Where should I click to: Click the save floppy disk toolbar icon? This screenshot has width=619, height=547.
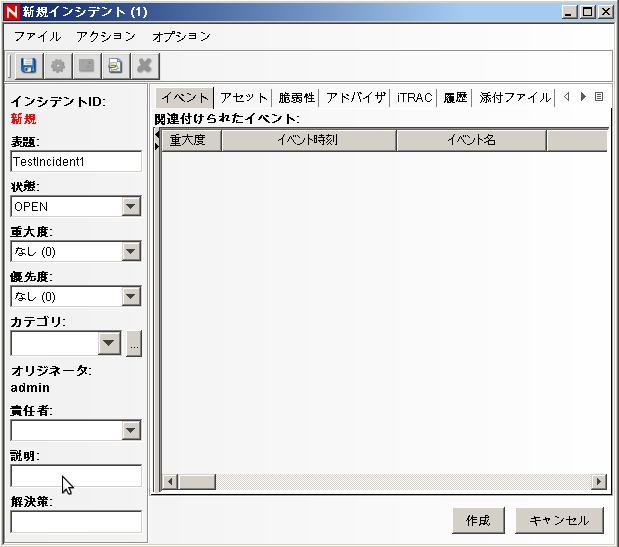[x=28, y=66]
